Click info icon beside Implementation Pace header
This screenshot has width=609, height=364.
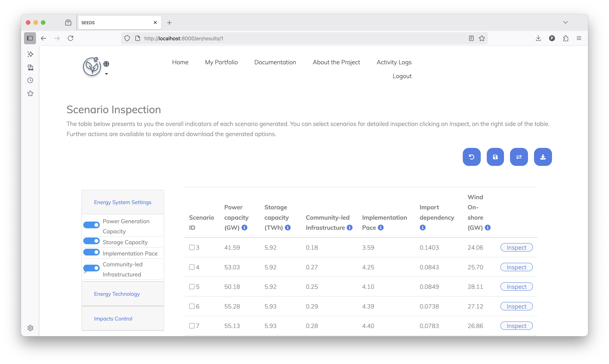(381, 228)
